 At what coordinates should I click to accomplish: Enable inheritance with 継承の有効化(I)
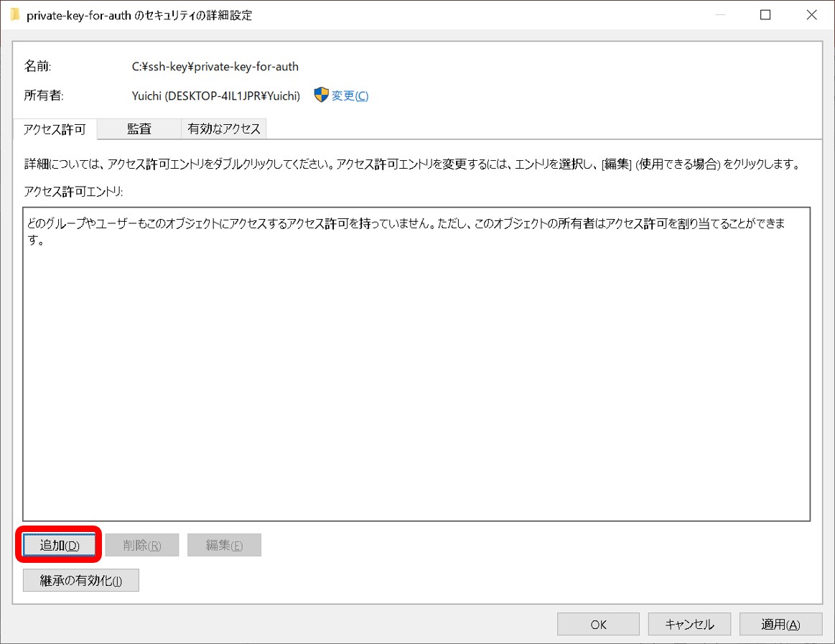pyautogui.click(x=80, y=581)
